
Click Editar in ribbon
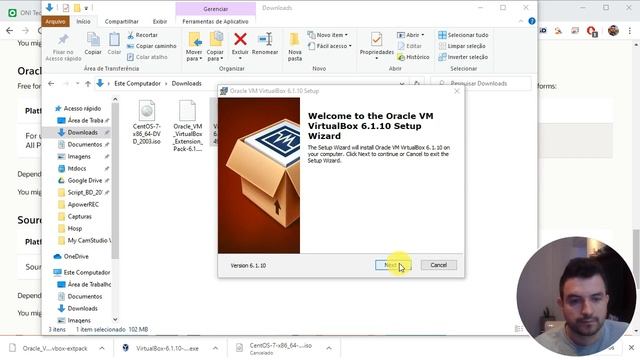pos(409,46)
